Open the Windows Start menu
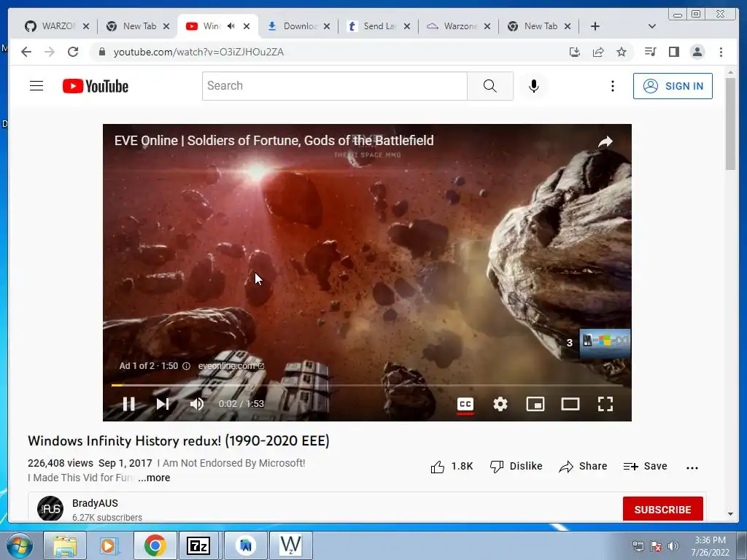747x560 pixels. pyautogui.click(x=20, y=545)
